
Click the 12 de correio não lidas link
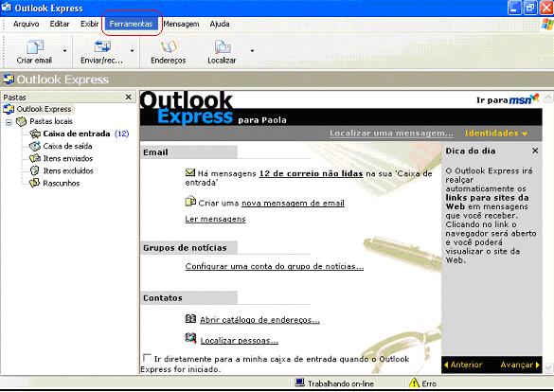point(311,174)
